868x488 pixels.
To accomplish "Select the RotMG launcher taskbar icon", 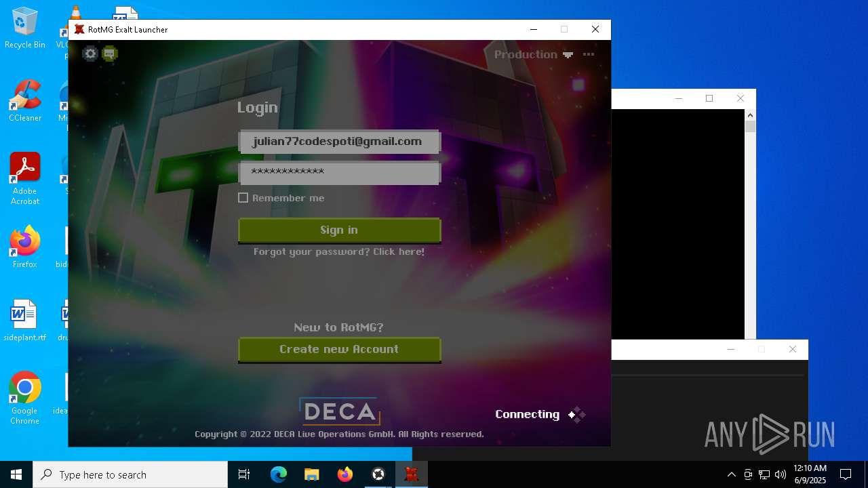I will pyautogui.click(x=412, y=474).
